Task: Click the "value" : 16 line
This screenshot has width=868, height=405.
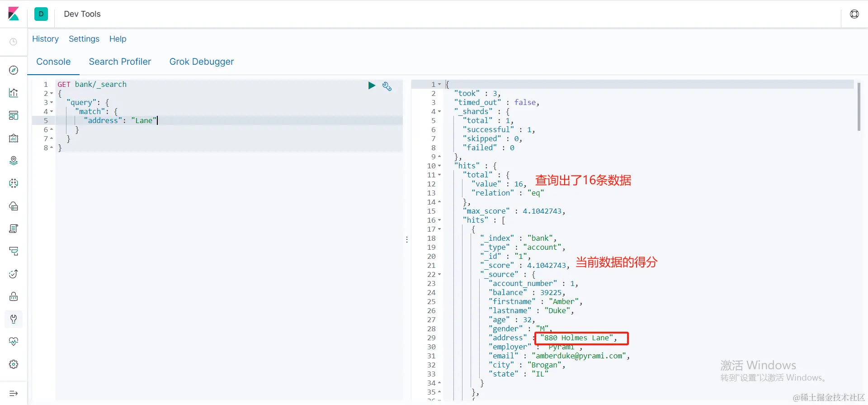Action: pyautogui.click(x=499, y=184)
